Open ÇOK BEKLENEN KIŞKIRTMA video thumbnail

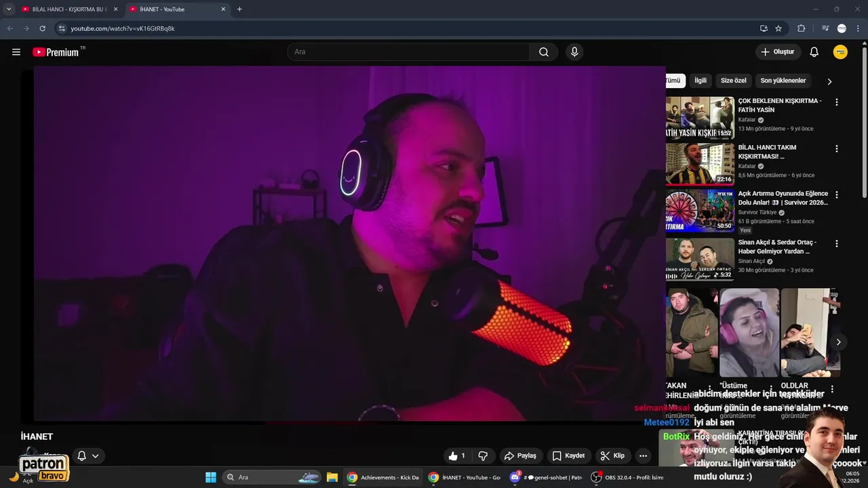pos(700,117)
